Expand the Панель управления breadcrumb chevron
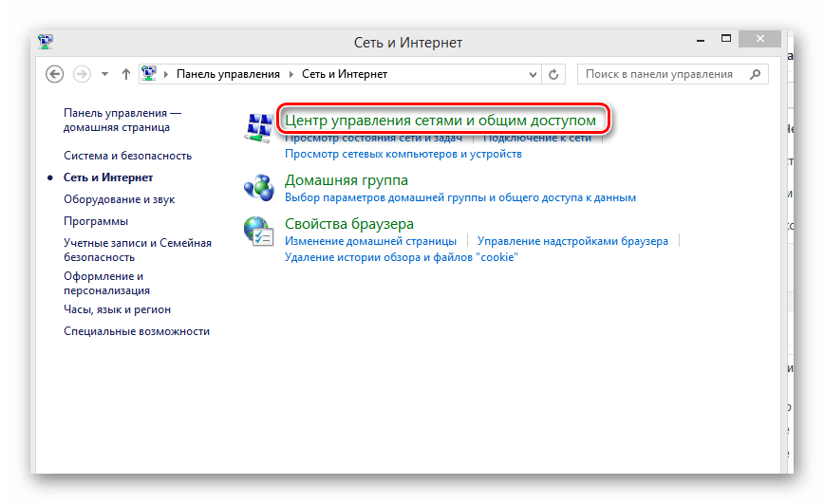 (x=291, y=74)
